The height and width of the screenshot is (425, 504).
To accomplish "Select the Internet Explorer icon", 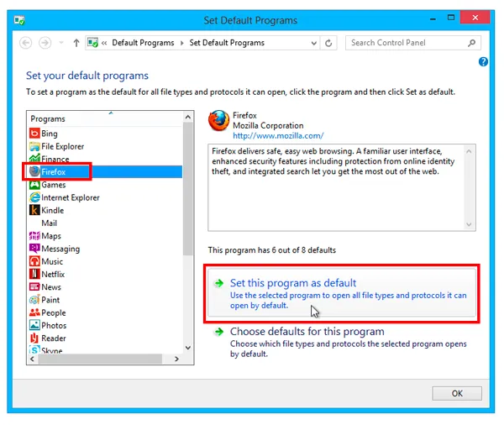I will [x=34, y=197].
